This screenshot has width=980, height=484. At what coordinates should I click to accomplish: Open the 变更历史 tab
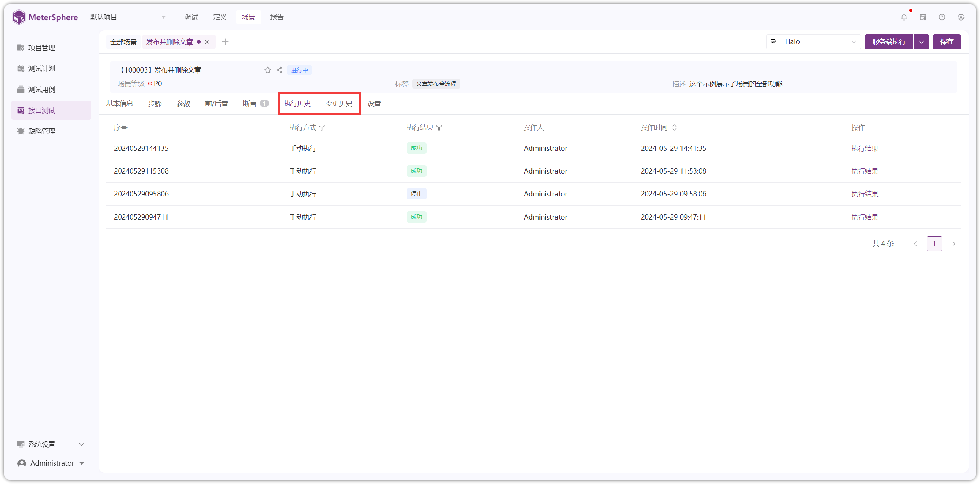pos(338,103)
